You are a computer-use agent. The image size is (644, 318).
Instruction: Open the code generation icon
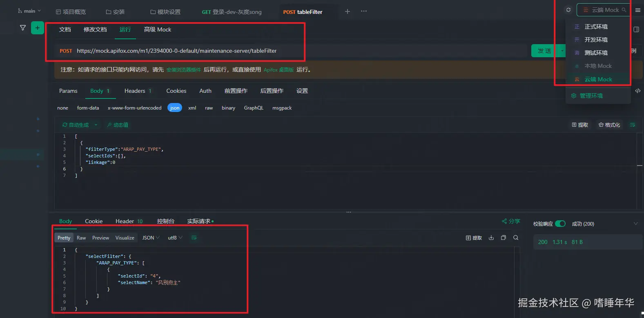(x=638, y=91)
